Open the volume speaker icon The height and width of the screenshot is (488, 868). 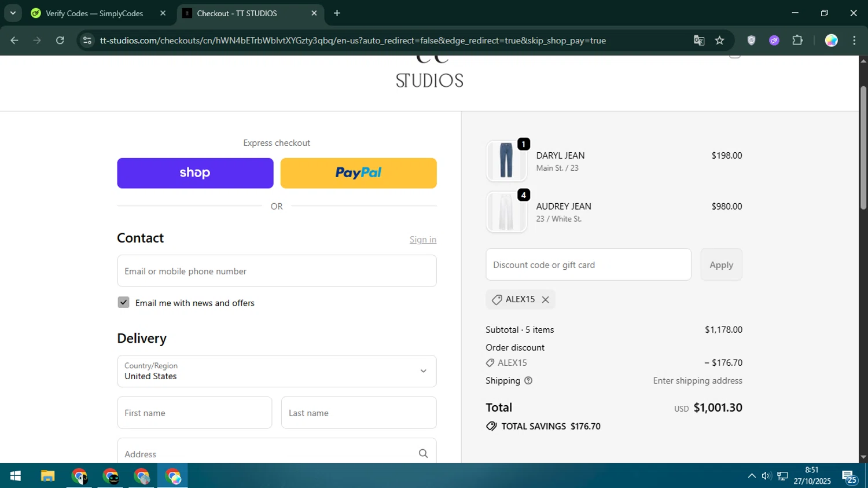767,476
